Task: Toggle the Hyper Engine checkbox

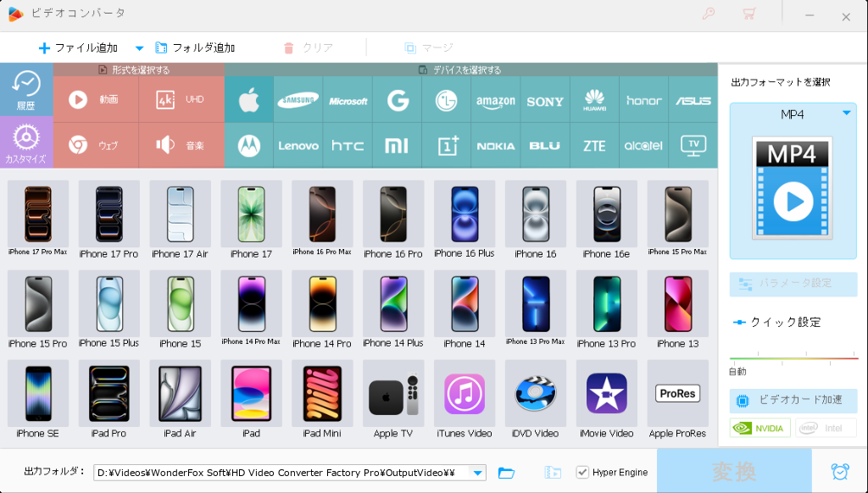Action: pyautogui.click(x=582, y=472)
